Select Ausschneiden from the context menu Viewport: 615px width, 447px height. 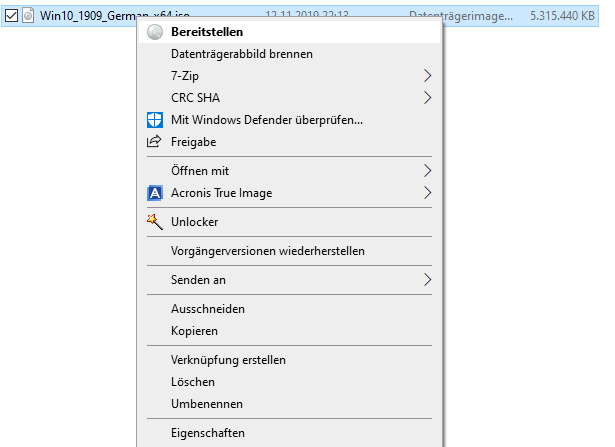(207, 309)
